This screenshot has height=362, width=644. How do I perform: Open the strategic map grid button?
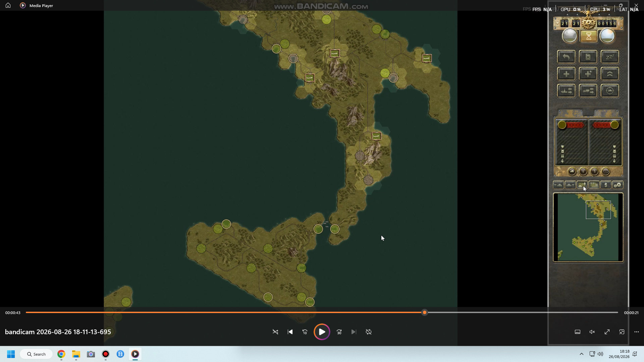pyautogui.click(x=594, y=185)
